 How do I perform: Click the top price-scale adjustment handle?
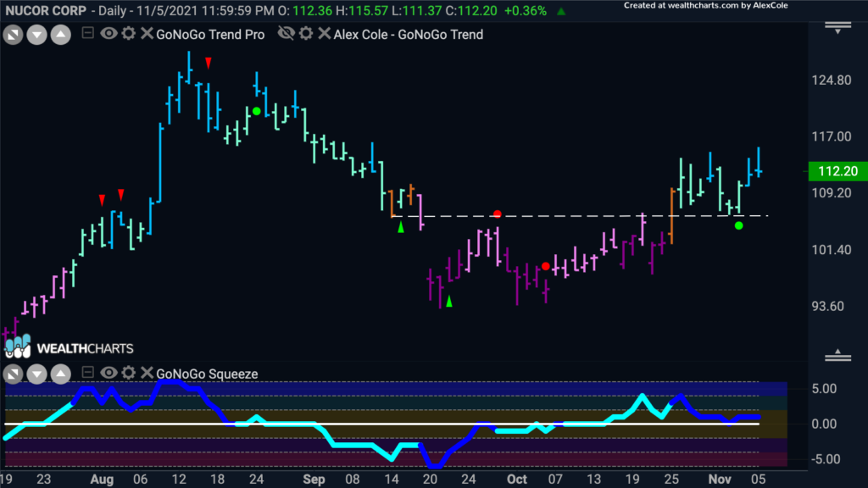(838, 27)
